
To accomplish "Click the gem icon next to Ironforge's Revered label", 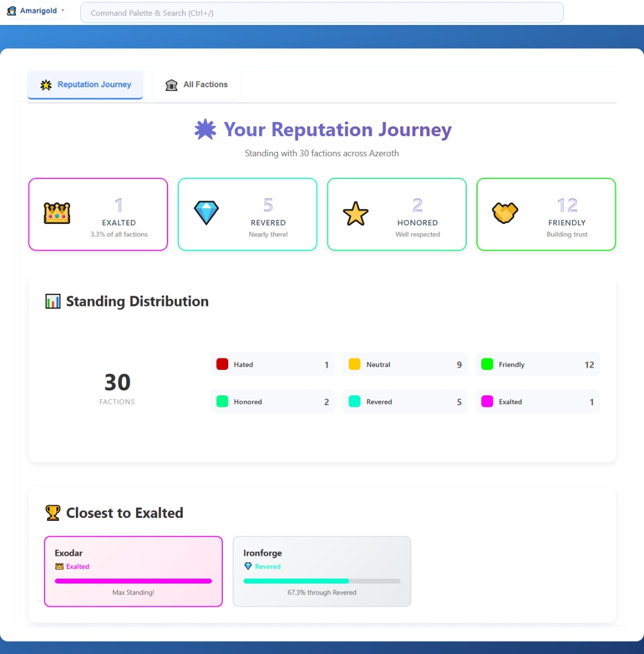I will click(248, 566).
